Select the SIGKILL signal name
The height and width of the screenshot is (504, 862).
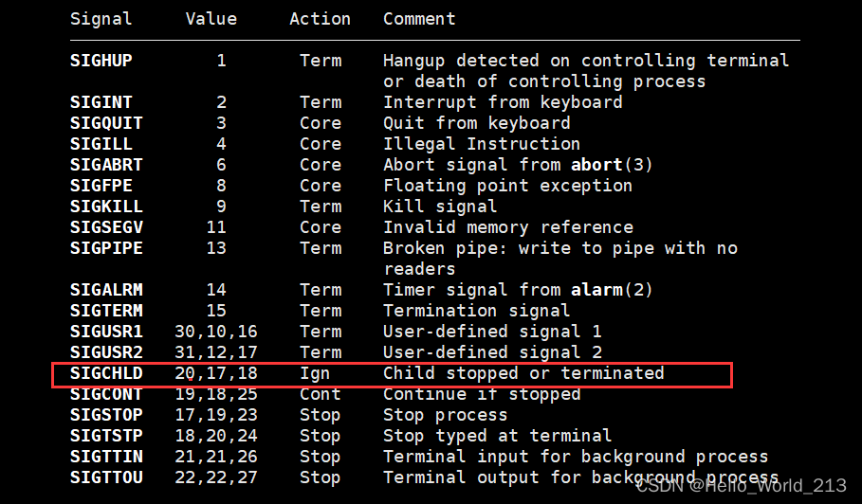click(x=106, y=207)
